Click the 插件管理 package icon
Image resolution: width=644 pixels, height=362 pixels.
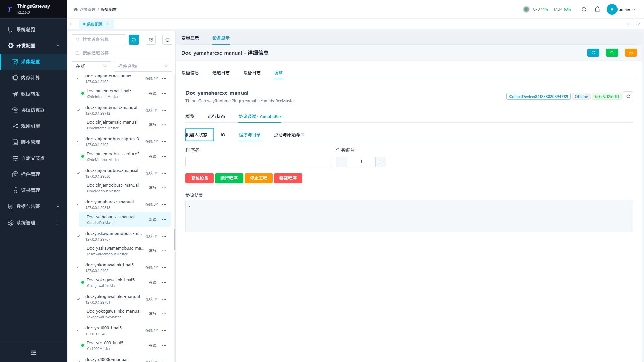point(15,174)
